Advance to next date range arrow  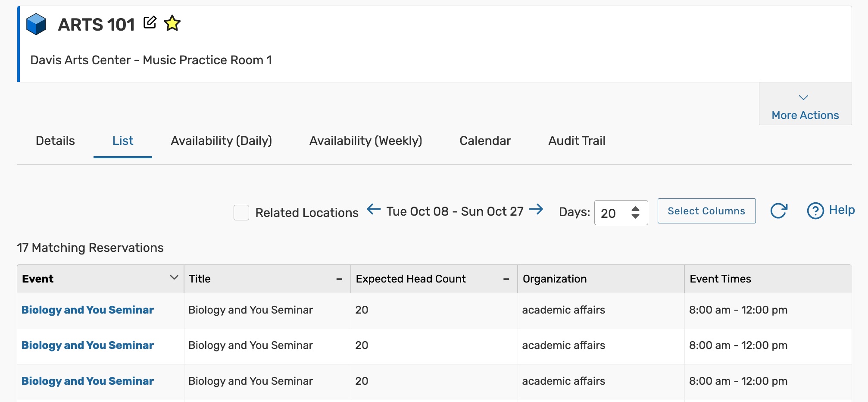536,210
